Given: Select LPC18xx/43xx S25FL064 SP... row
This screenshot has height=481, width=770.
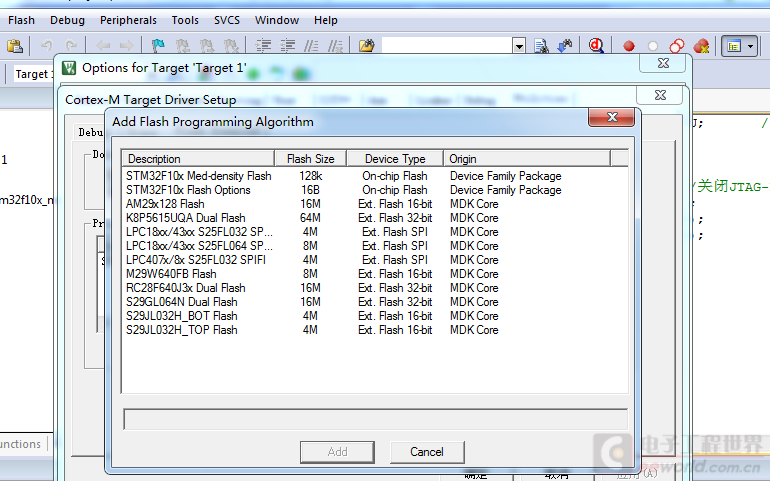Looking at the screenshot, I should (x=374, y=246).
